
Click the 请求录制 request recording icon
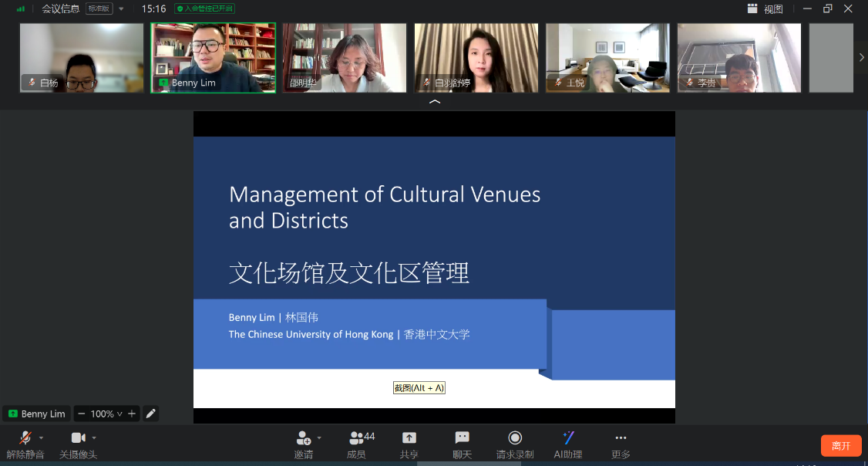(x=515, y=438)
